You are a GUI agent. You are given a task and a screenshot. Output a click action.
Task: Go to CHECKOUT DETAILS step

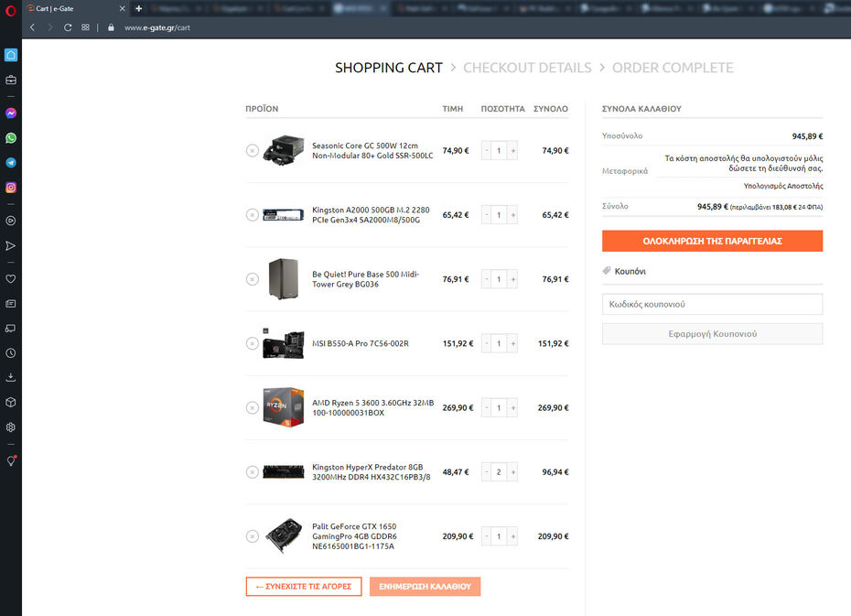pyautogui.click(x=527, y=68)
